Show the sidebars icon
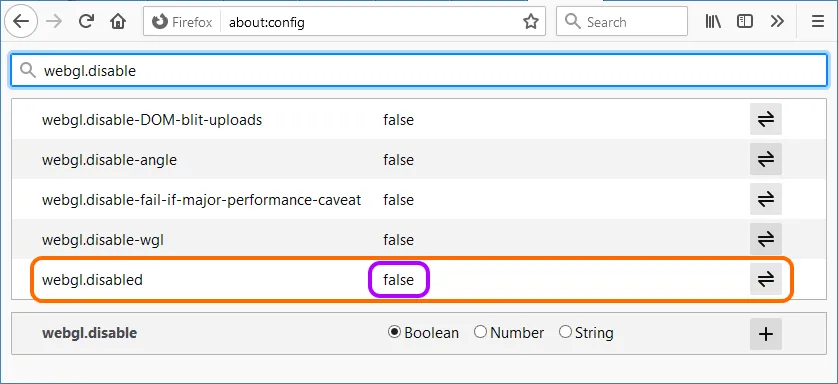The image size is (838, 384). click(744, 22)
